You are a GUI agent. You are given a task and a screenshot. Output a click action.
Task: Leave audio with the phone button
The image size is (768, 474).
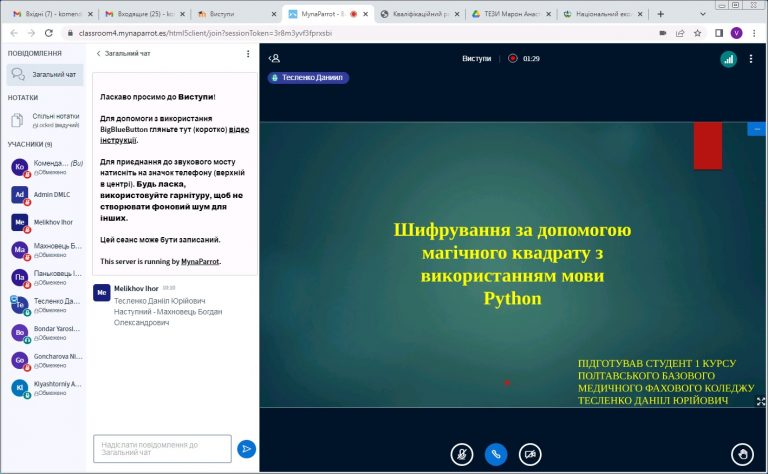click(x=495, y=453)
